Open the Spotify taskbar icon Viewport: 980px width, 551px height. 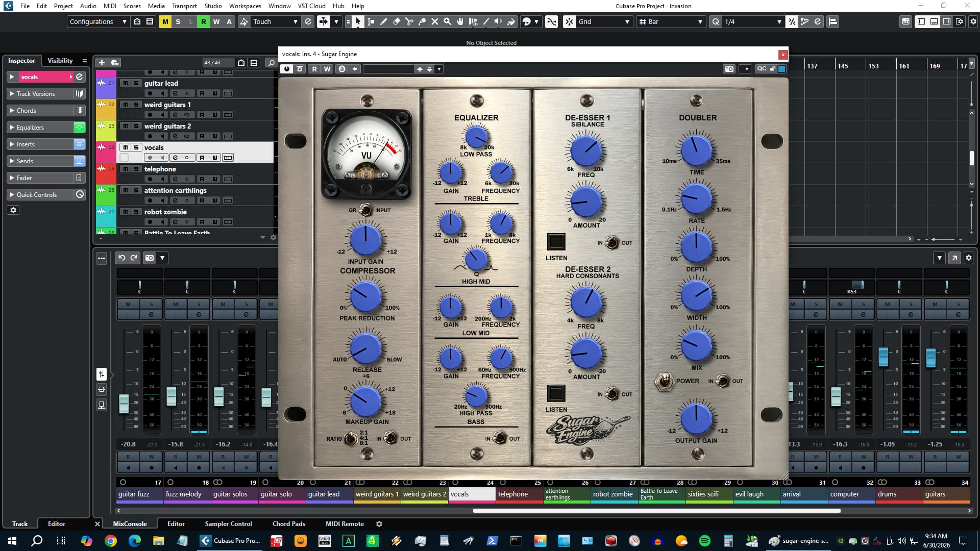[x=705, y=541]
